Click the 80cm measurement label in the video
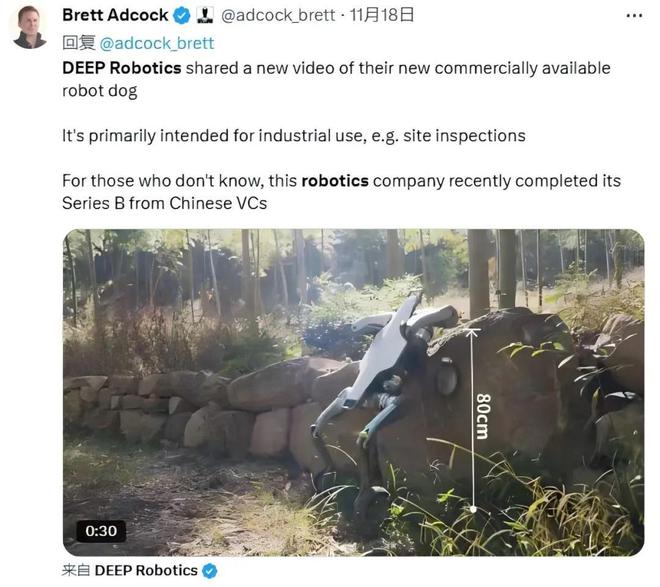660x587 pixels. click(483, 416)
